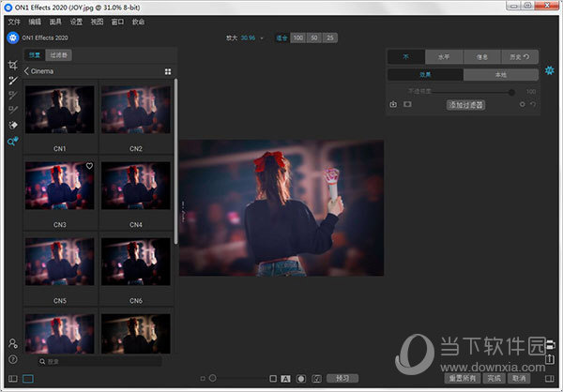Screen dimensions: 563x392
Task: Click the blue Effects gear icon at right
Action: (x=549, y=70)
